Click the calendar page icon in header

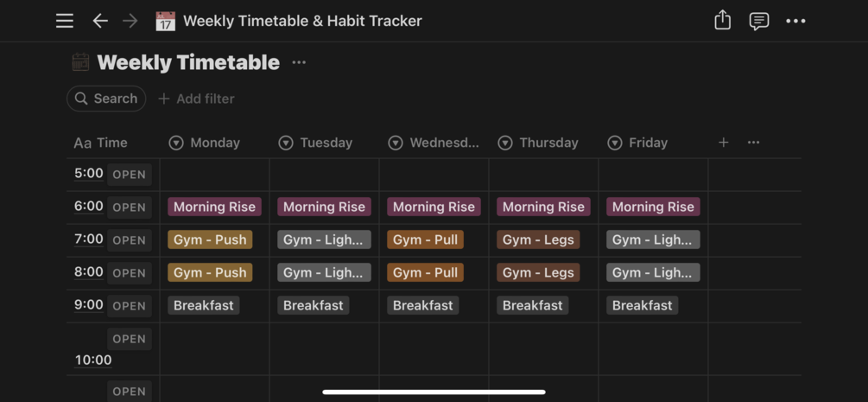coord(165,21)
